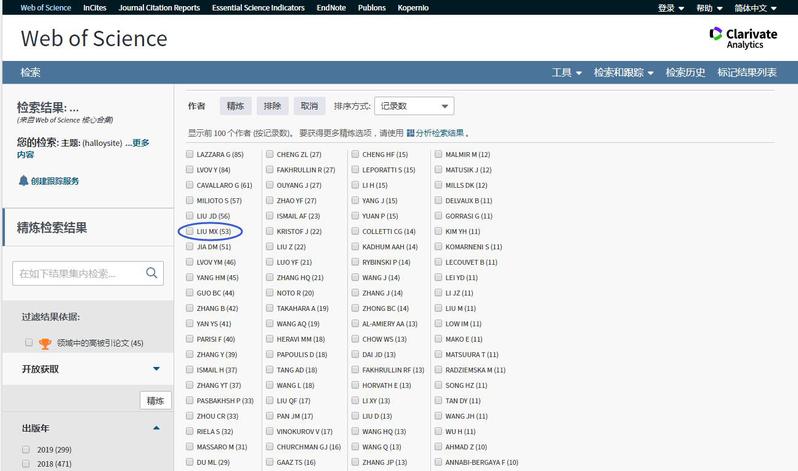Click the 分析检索结果 chart icon
Image resolution: width=798 pixels, height=471 pixels.
[x=410, y=133]
